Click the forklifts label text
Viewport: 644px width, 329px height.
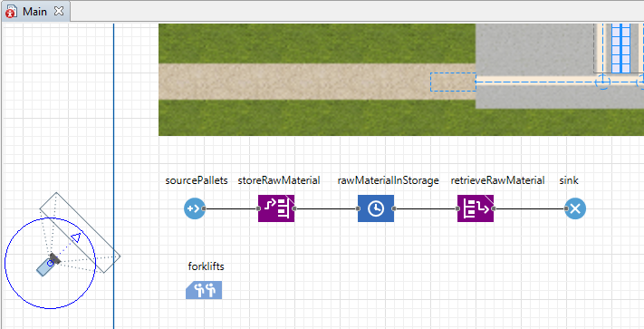pyautogui.click(x=207, y=266)
